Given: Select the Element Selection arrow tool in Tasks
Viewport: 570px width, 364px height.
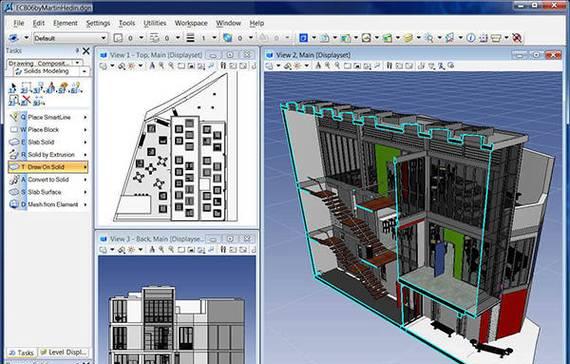Looking at the screenshot, I should pyautogui.click(x=13, y=88).
